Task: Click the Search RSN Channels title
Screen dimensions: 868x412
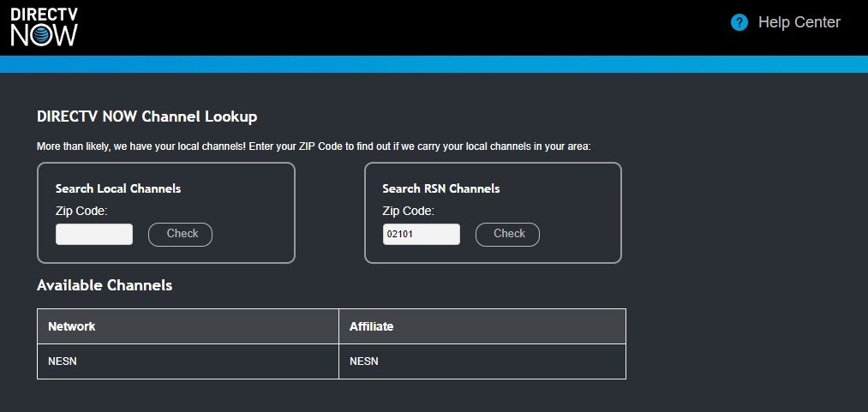Action: point(440,188)
